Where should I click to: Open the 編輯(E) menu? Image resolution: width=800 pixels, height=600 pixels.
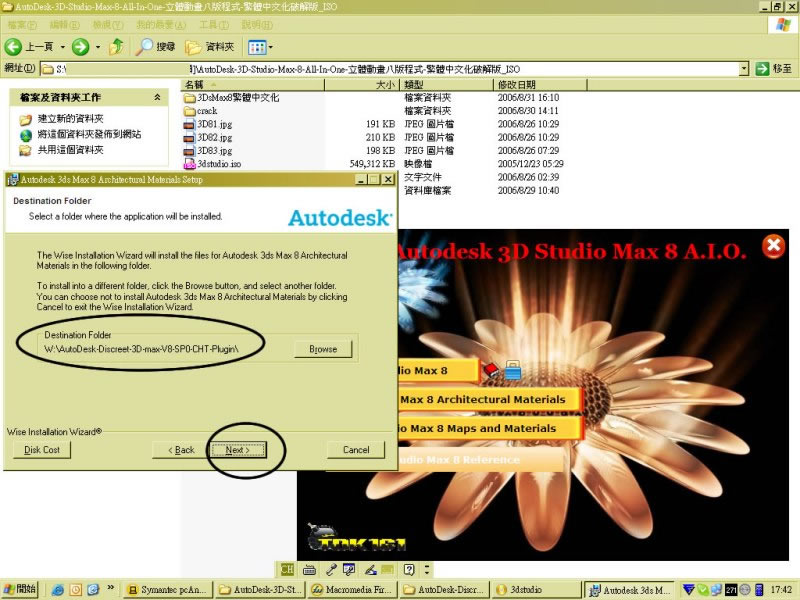click(64, 25)
